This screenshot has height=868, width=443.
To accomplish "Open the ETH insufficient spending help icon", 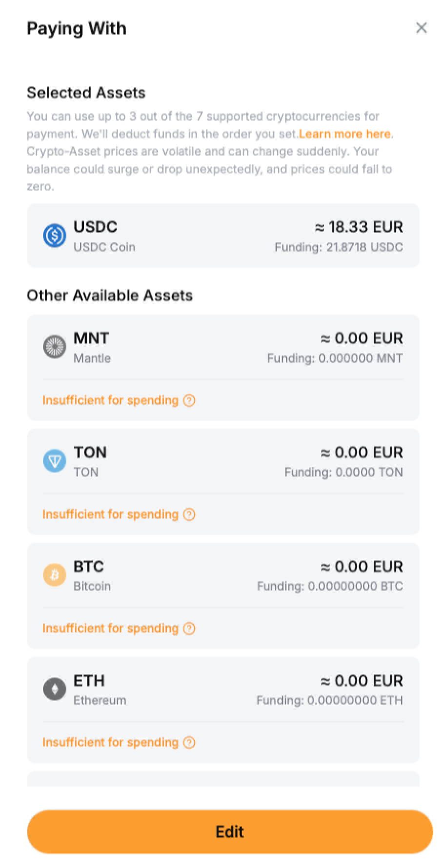I will (189, 743).
